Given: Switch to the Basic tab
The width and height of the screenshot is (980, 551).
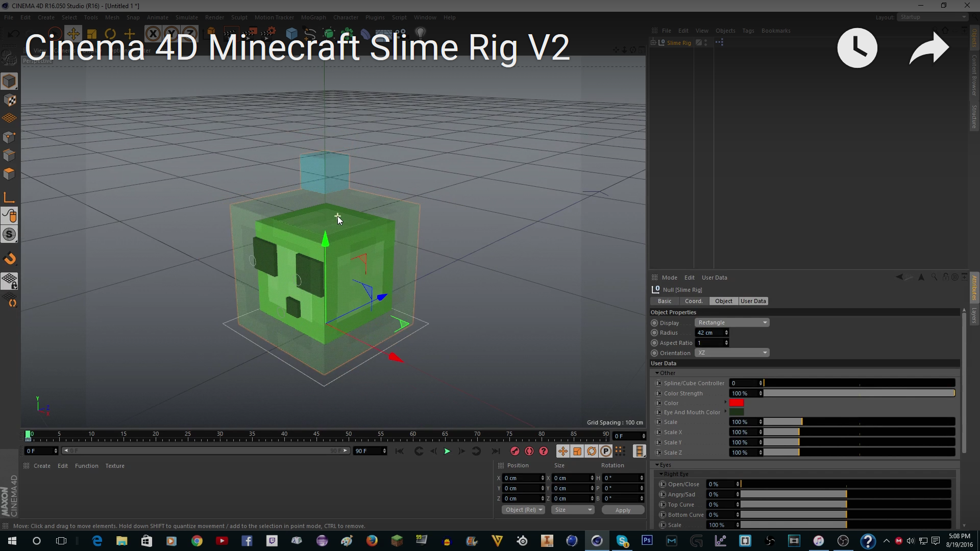Looking at the screenshot, I should [x=665, y=301].
